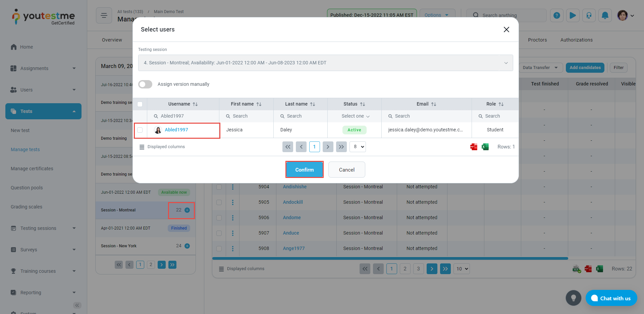644x314 pixels.
Task: Click the hamburger menu icon in header
Action: click(104, 15)
